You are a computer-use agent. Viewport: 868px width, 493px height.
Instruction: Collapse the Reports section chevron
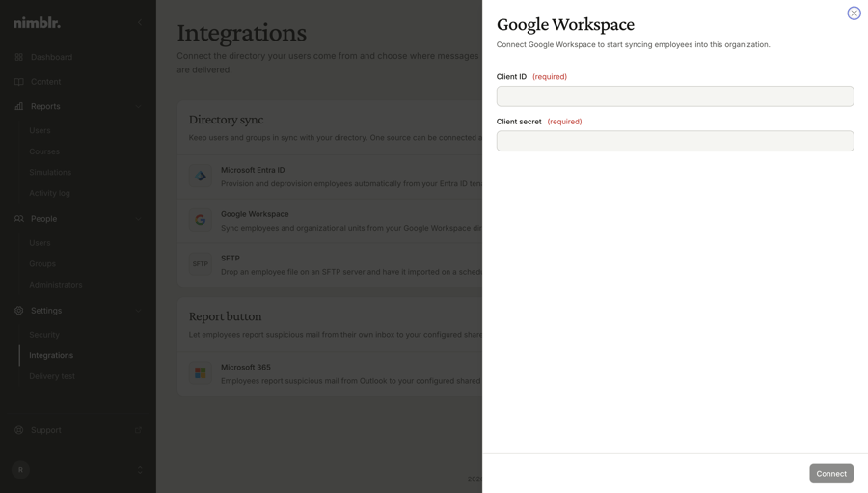pos(138,106)
